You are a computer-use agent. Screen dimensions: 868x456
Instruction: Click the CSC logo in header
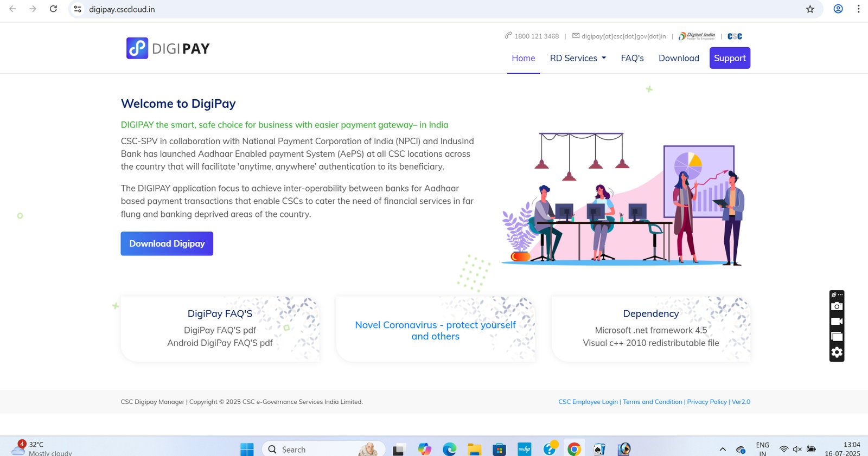(x=735, y=36)
